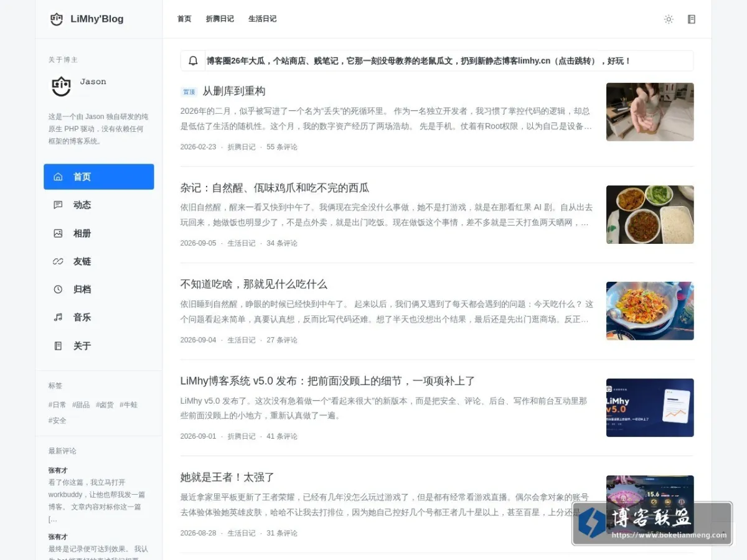Select 关于 in the sidebar menu
The width and height of the screenshot is (747, 560).
[x=99, y=346]
